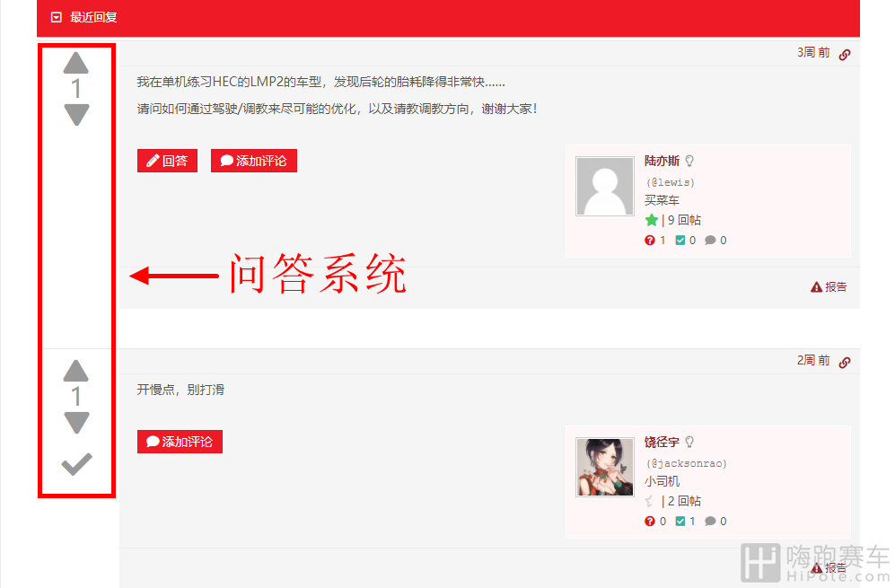The width and height of the screenshot is (895, 588).
Task: View 饶径宇 anime avatar
Action: (605, 467)
